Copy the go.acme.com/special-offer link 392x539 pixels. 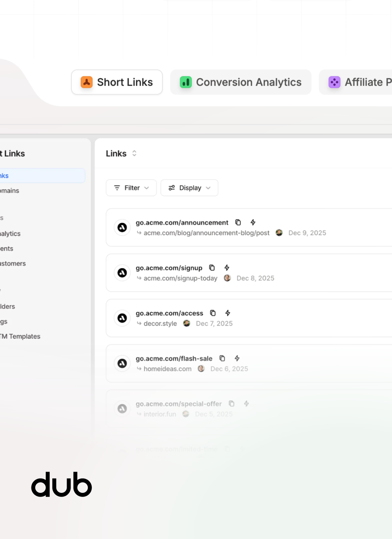(x=232, y=404)
